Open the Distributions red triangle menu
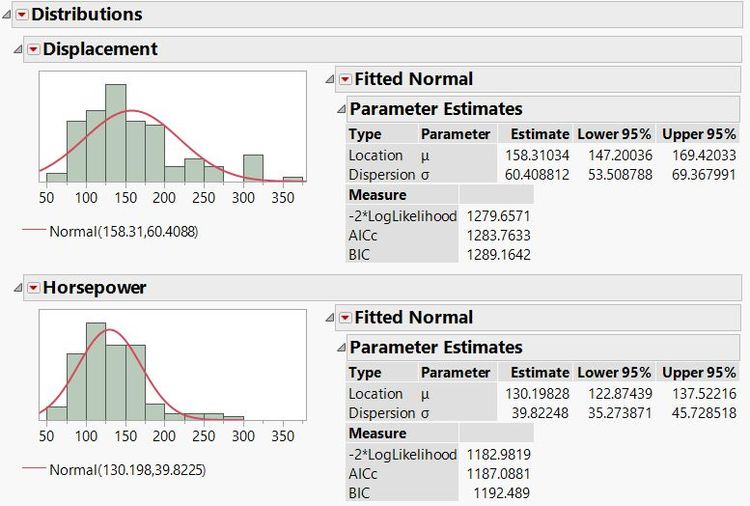The width and height of the screenshot is (750, 506). click(x=22, y=14)
